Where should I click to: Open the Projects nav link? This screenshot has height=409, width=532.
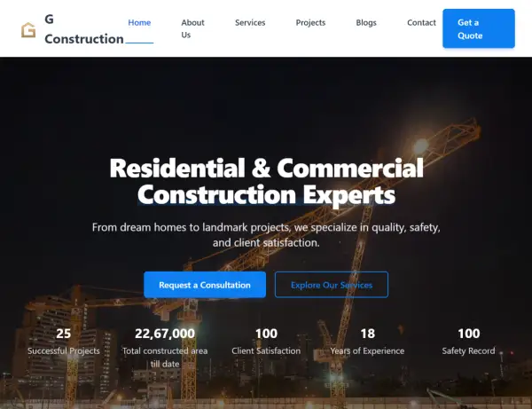(310, 22)
